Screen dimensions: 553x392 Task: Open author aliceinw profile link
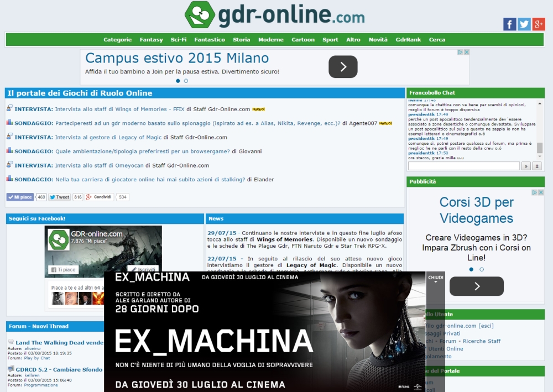[33, 348]
